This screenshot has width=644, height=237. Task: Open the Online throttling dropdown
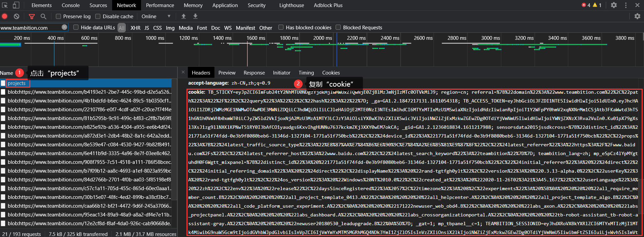(156, 16)
